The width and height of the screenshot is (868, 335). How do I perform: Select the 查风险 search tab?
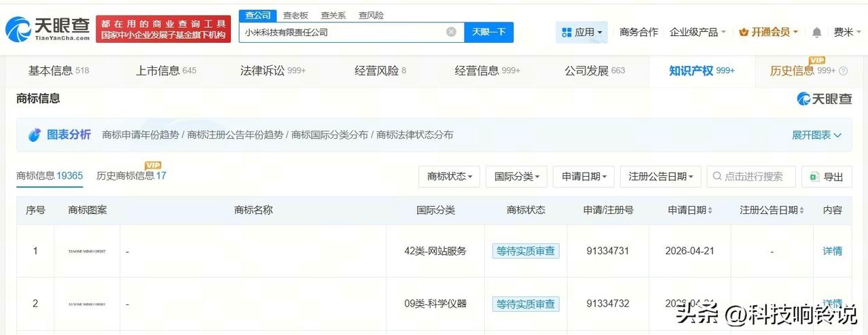click(371, 15)
